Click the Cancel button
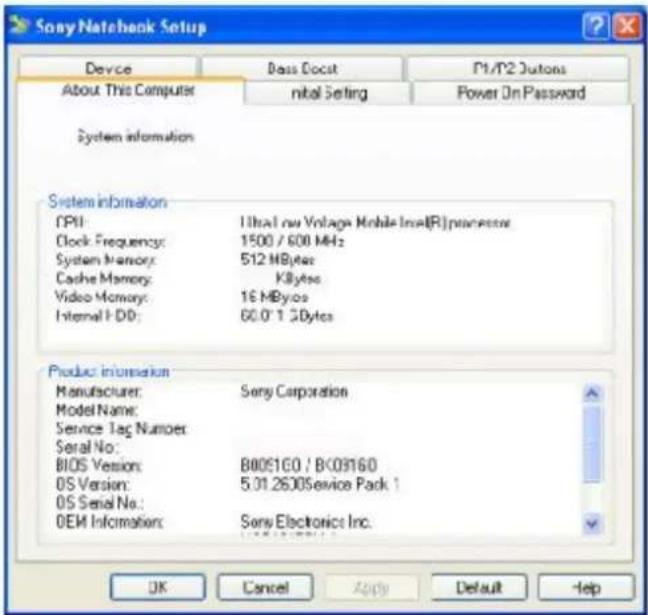This screenshot has width=648, height=615. pos(265,587)
